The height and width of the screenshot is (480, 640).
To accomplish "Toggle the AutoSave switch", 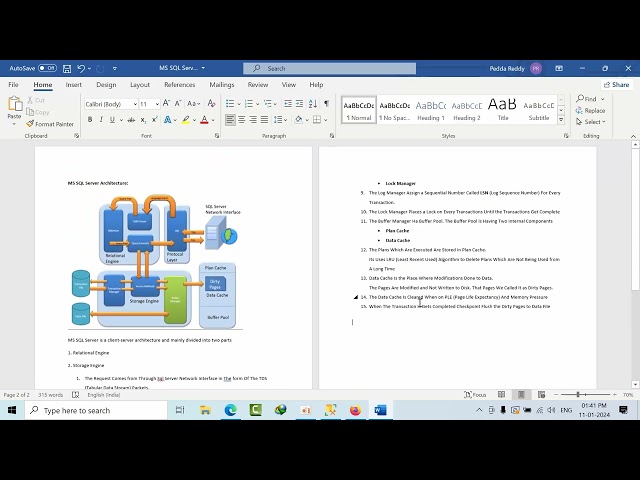I will [x=47, y=68].
